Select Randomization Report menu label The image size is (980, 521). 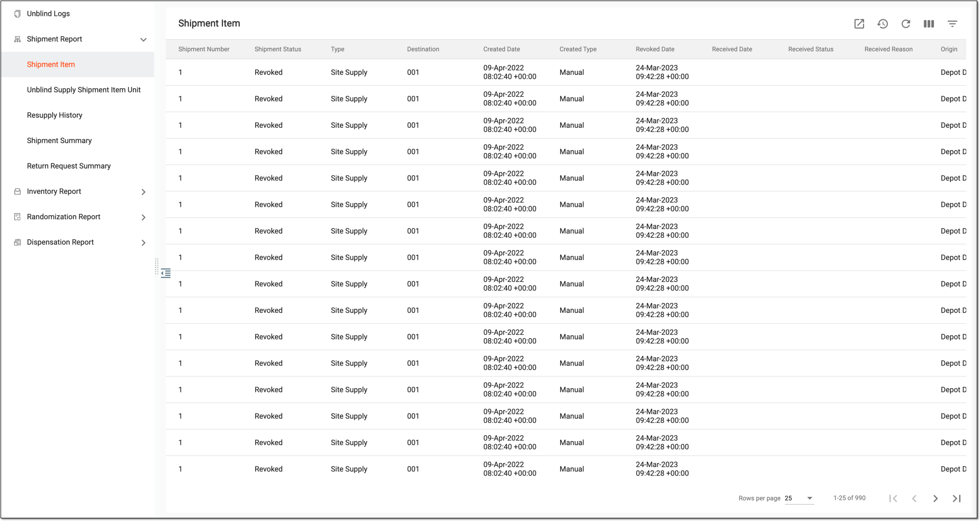coord(64,217)
